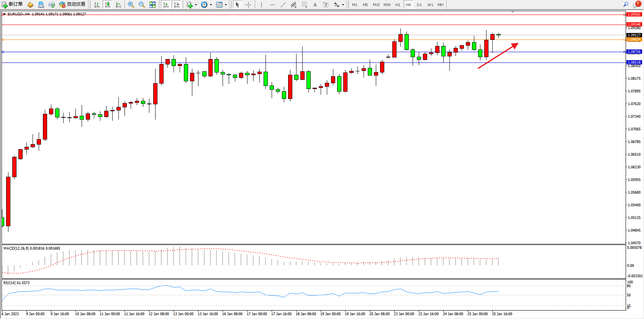Select the crosshair tool
The height and width of the screenshot is (319, 644).
[x=248, y=5]
